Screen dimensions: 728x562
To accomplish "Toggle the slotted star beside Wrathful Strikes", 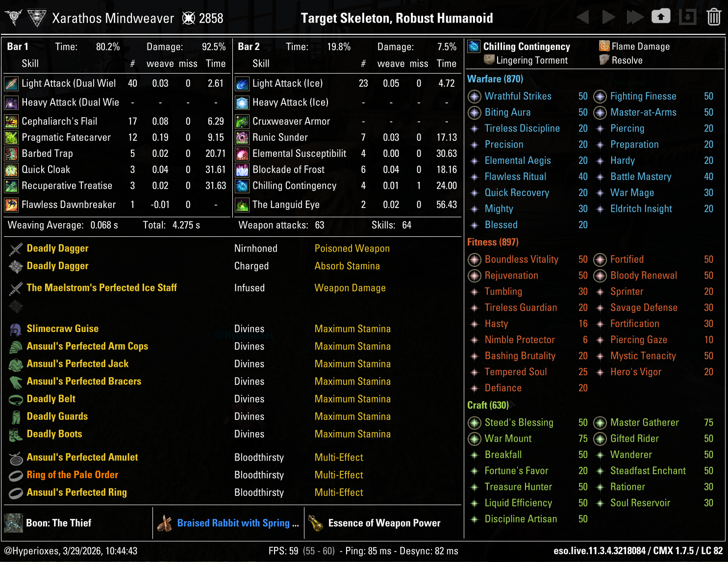I will click(x=474, y=97).
